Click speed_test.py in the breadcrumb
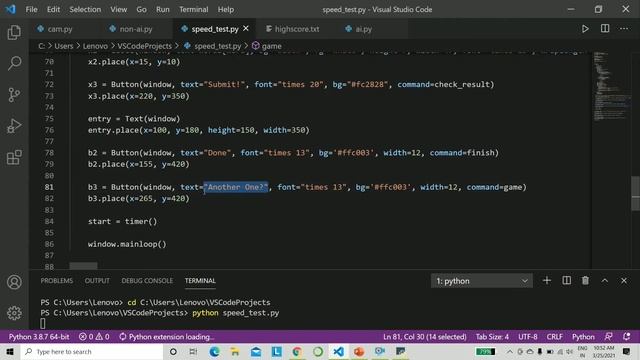Screen dimensions: 640x360 tap(218, 46)
